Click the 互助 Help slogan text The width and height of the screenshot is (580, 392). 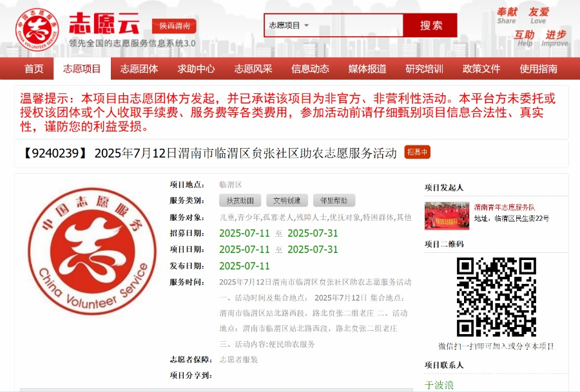click(525, 39)
